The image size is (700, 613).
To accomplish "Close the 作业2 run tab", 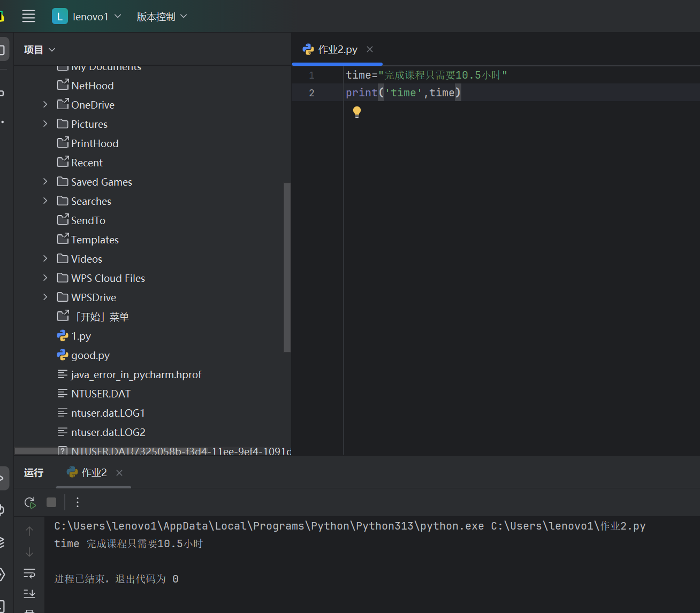I will pyautogui.click(x=119, y=473).
